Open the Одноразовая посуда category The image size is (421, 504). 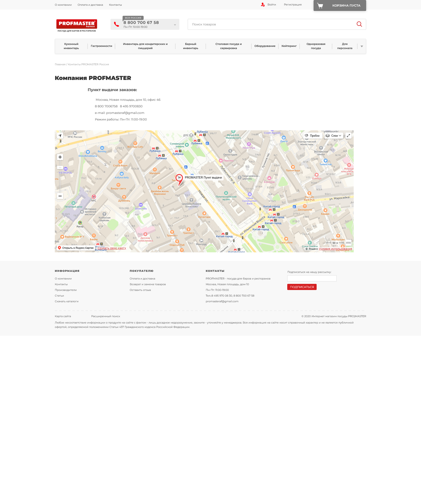point(316,46)
